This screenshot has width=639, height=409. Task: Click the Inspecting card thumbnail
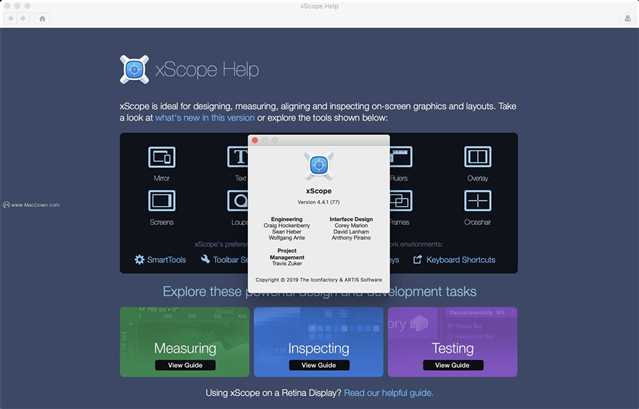(x=319, y=342)
